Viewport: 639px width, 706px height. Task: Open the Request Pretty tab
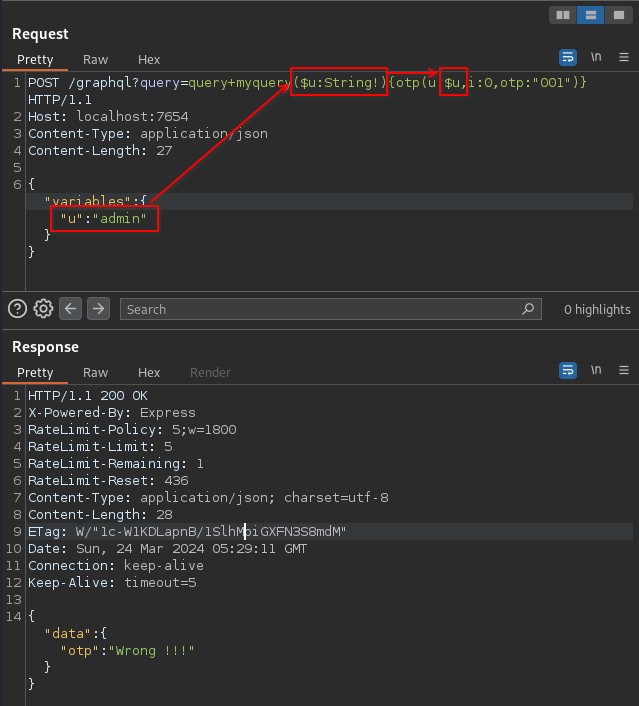[35, 59]
